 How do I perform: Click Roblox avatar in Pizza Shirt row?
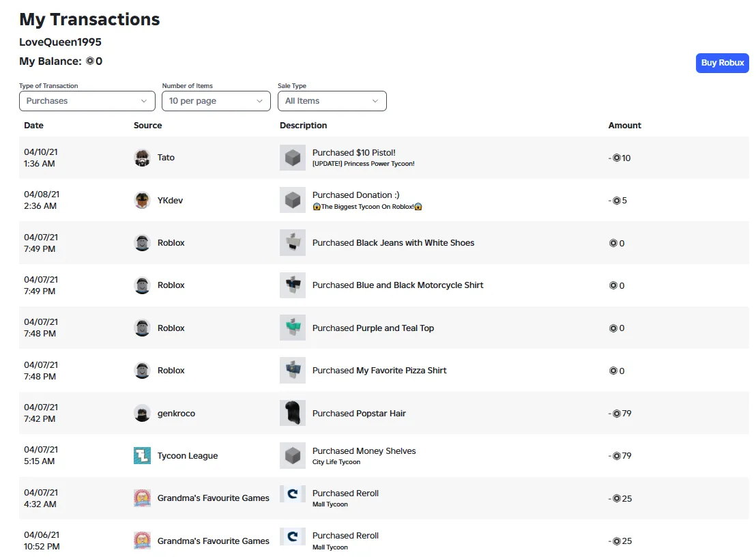coord(142,371)
